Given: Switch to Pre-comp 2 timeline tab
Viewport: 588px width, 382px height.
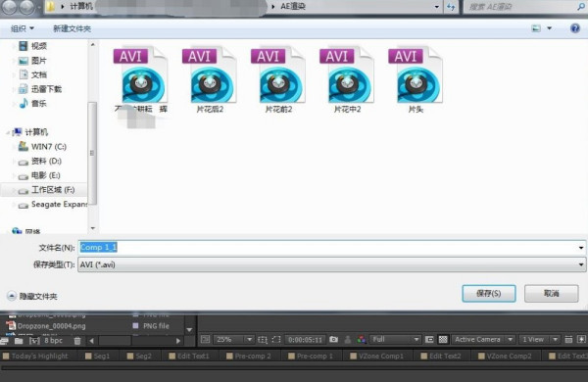Looking at the screenshot, I should click(249, 356).
